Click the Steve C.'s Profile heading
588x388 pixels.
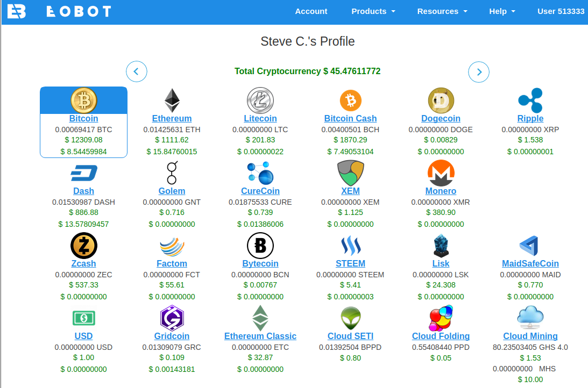point(308,41)
